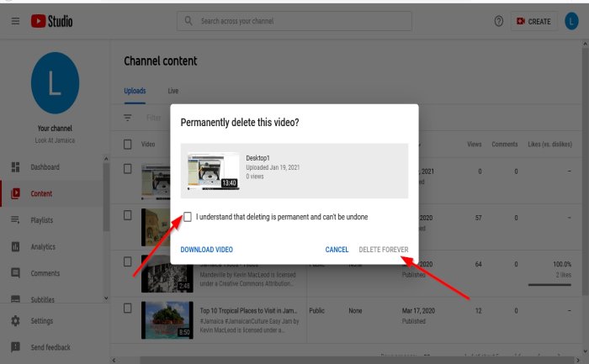Click the DOWNLOAD VIDEO link
The image size is (589, 364).
[x=207, y=250]
